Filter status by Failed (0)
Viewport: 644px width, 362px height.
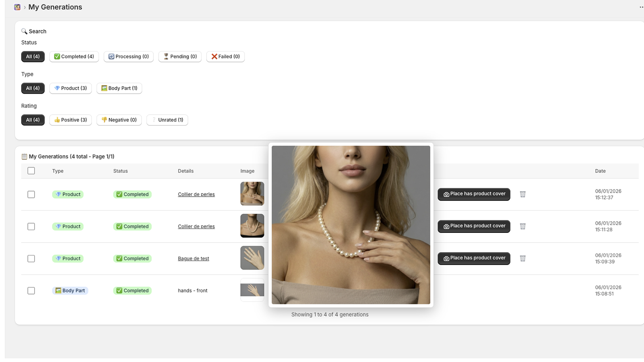tap(225, 57)
